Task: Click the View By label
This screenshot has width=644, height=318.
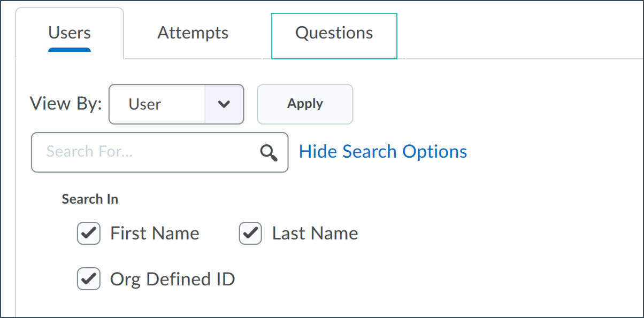Action: pos(66,104)
